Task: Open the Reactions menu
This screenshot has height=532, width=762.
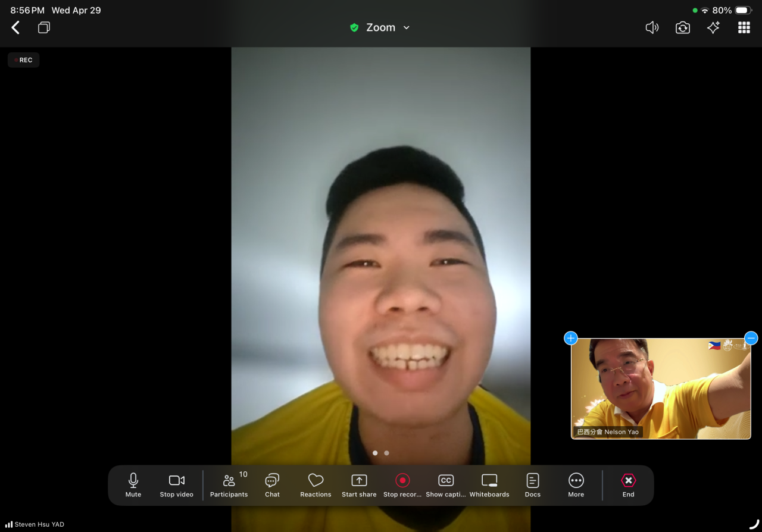Action: click(x=316, y=485)
